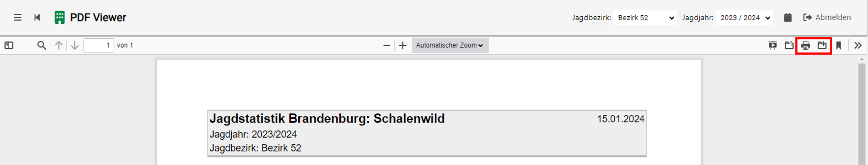Viewport: 868px width, 165px height.
Task: Toggle the PDF sidebar panel
Action: (9, 45)
